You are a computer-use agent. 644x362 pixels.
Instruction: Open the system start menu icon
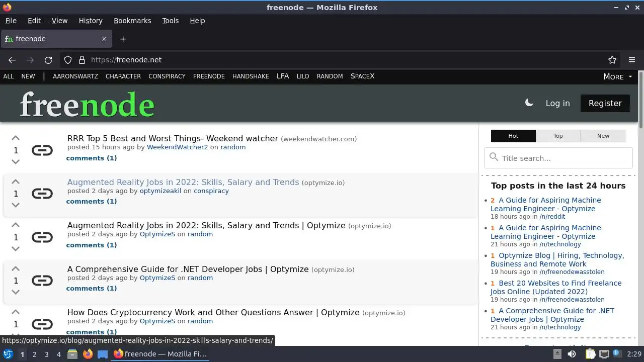click(8, 354)
